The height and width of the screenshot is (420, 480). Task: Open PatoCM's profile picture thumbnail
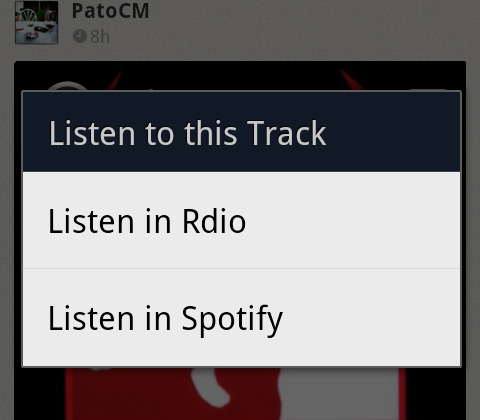pyautogui.click(x=37, y=22)
